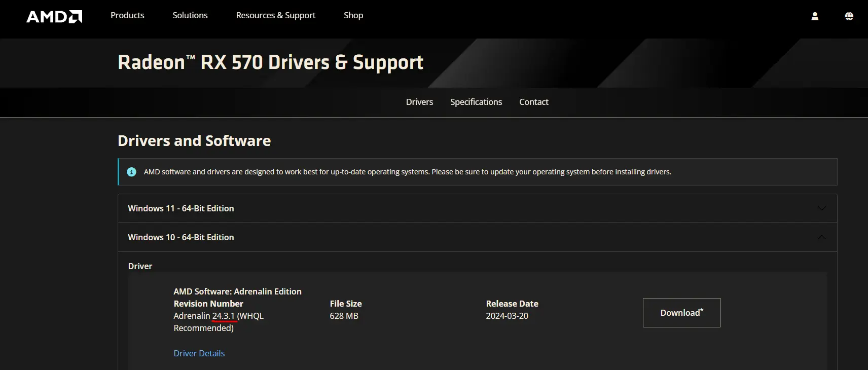Click the Release Date column label
This screenshot has width=868, height=370.
[512, 304]
